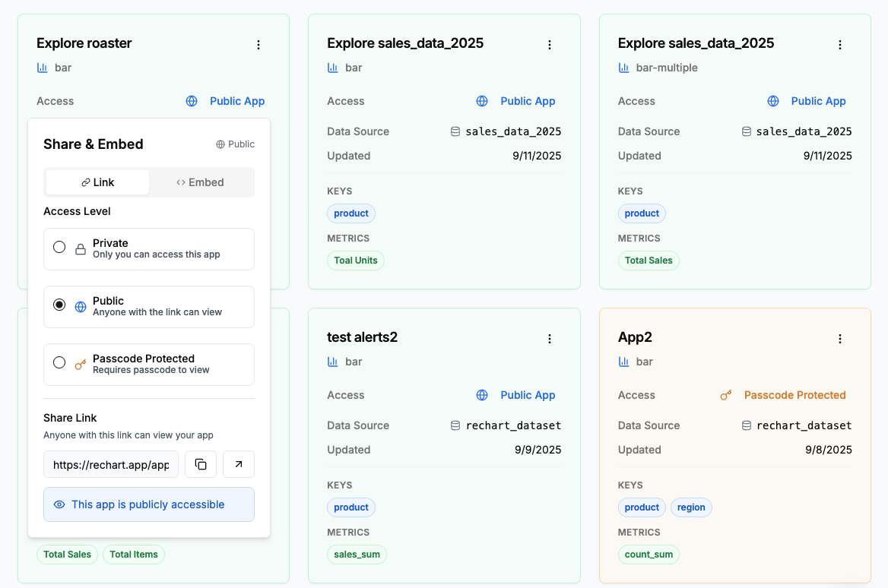Screen dimensions: 888x588
Task: Open three-dot menu on test alerts2
Action: [550, 339]
